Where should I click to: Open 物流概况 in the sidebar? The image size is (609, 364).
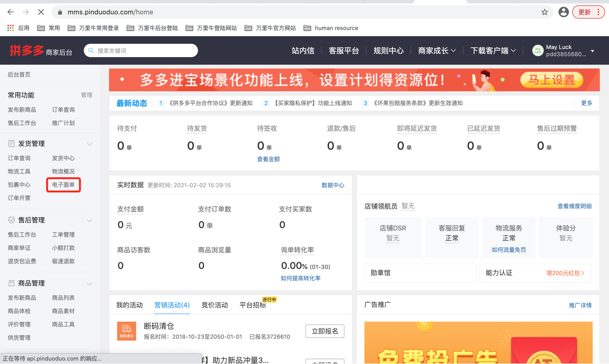click(63, 172)
